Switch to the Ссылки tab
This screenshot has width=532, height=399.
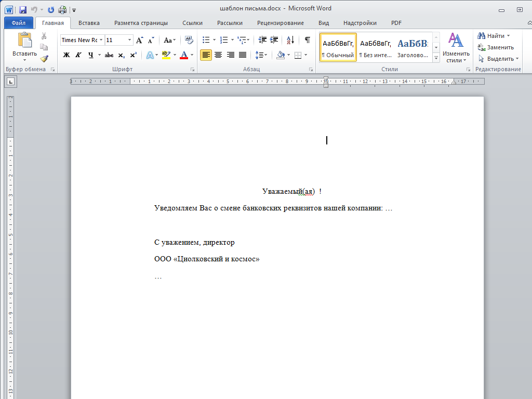pyautogui.click(x=192, y=23)
